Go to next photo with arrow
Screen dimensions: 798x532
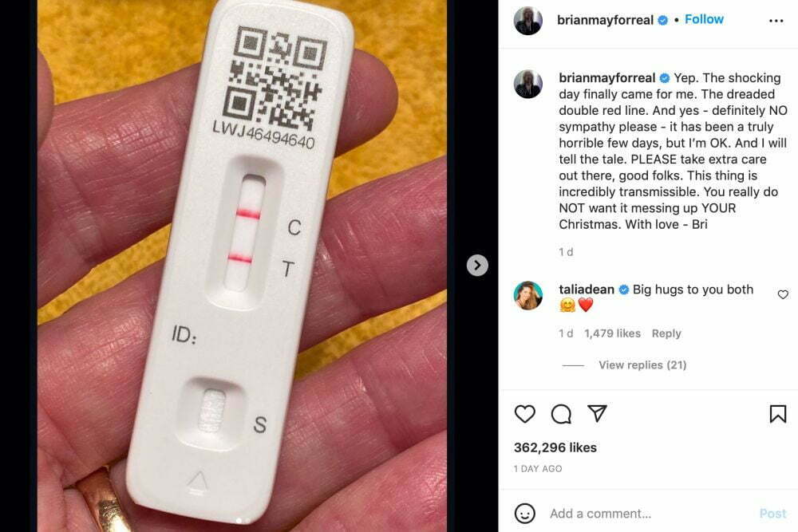[x=477, y=265]
